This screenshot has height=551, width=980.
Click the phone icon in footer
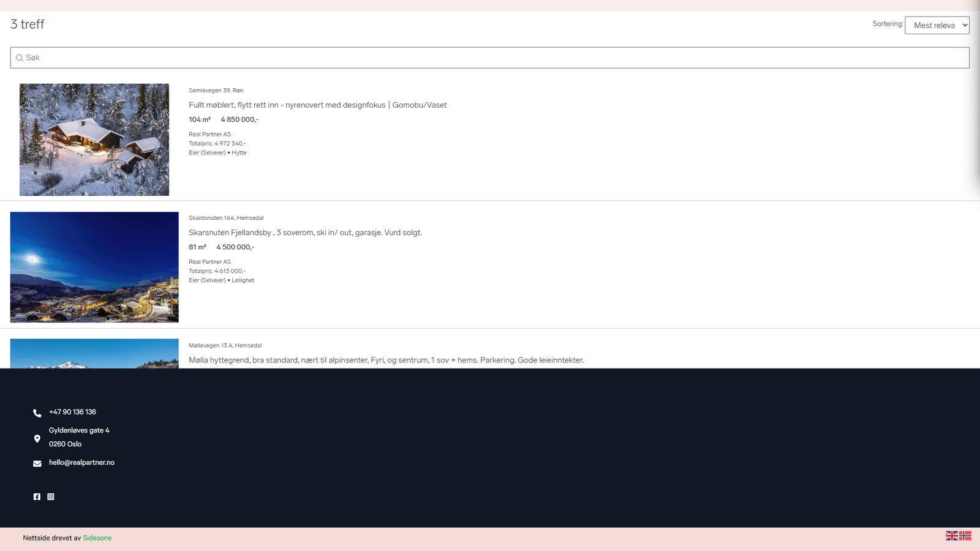pyautogui.click(x=37, y=413)
